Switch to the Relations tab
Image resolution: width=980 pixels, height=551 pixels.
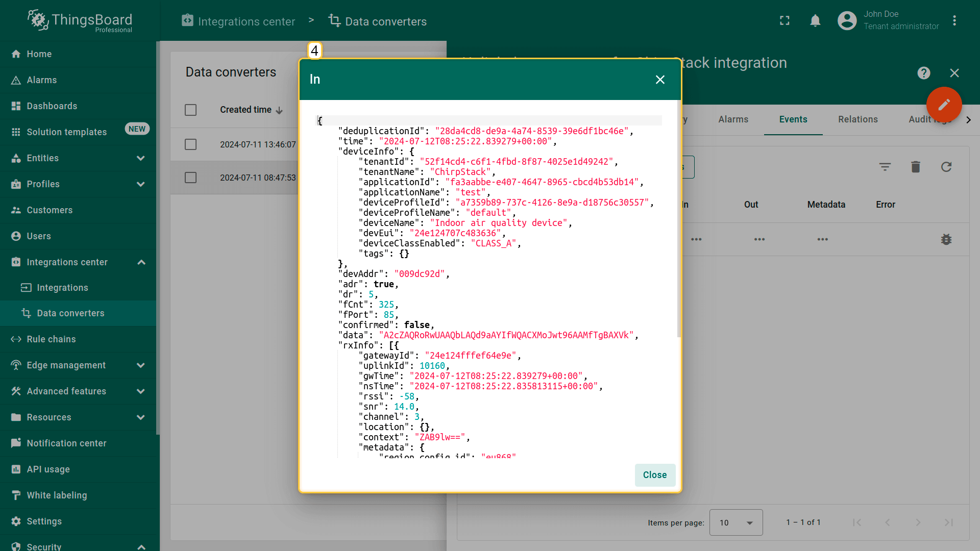pos(857,119)
